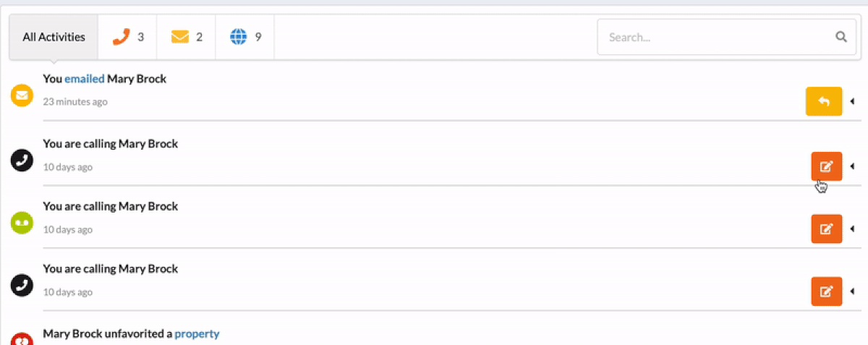Expand the voicemail call activity arrow
Screen dimensions: 868x345
coord(853,229)
